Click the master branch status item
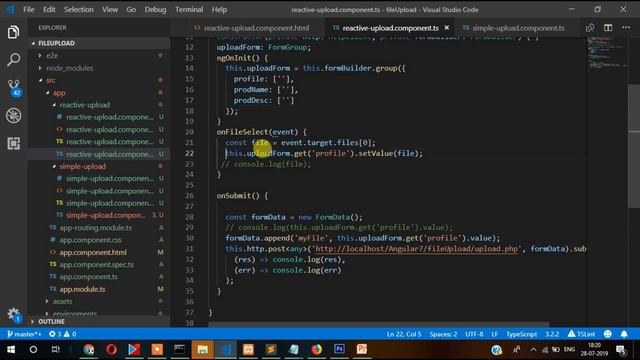 point(24,334)
